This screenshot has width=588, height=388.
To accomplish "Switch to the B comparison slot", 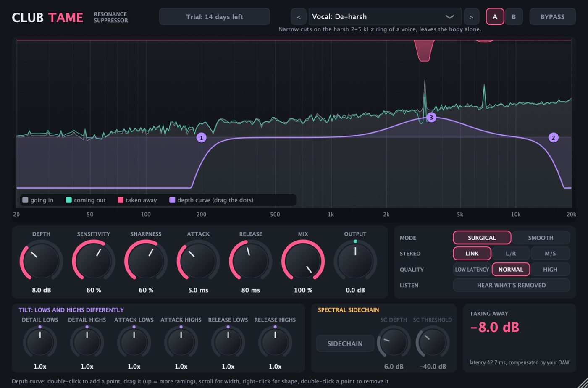I will (514, 17).
